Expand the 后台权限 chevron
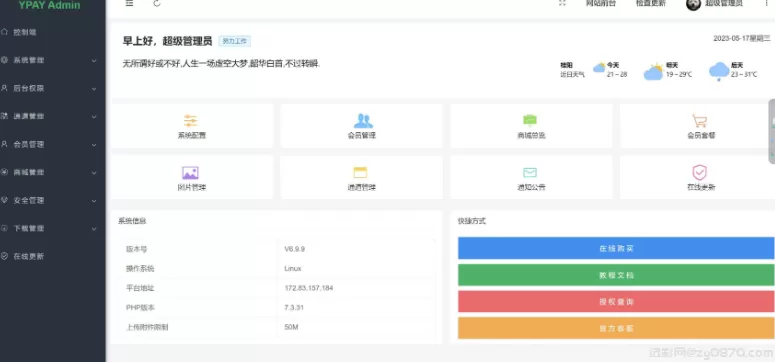775x362 pixels. pyautogui.click(x=94, y=89)
